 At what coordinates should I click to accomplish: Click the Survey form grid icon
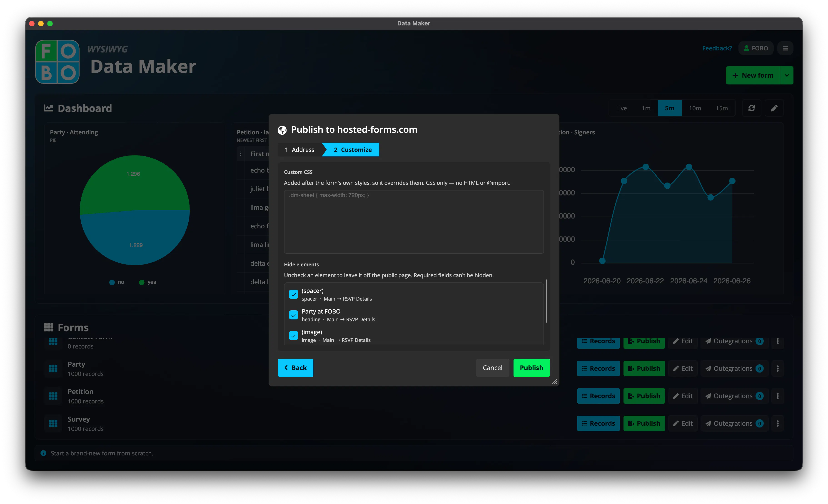pos(53,424)
